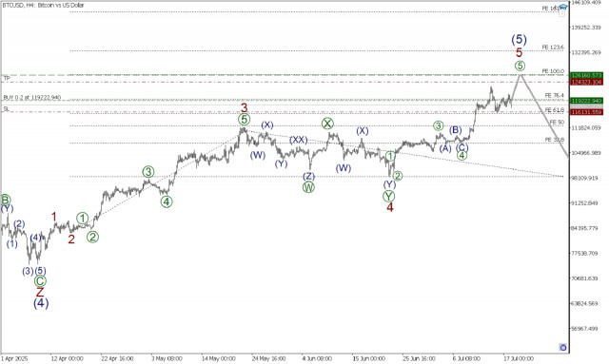Click the blue graduation-cap Expert Advisor icon
The image size is (609, 364).
click(563, 7)
